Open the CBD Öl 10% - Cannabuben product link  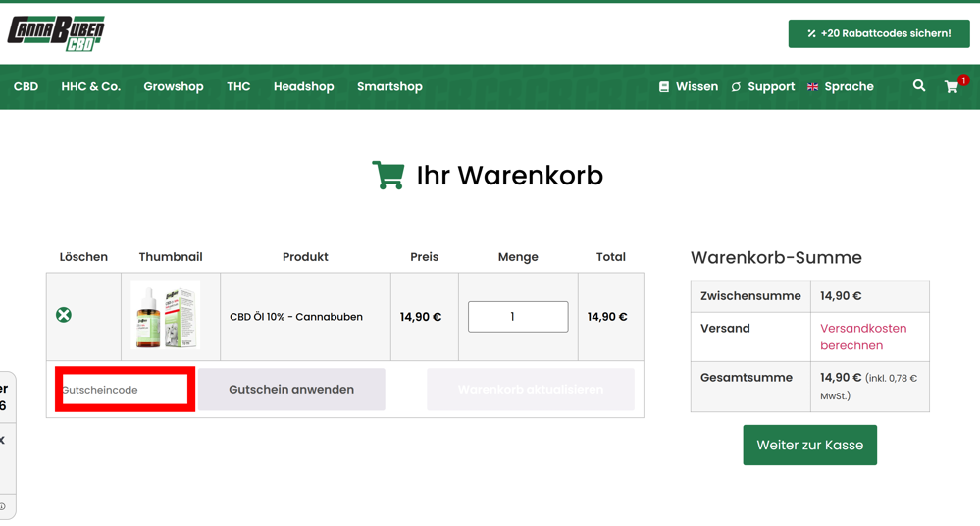click(x=296, y=316)
